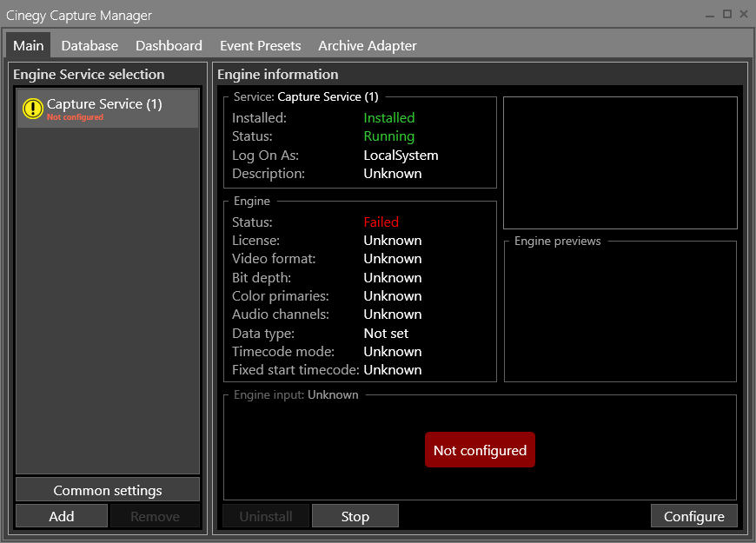Viewport: 756px width, 543px height.
Task: Click the Log On As label
Action: [265, 156]
